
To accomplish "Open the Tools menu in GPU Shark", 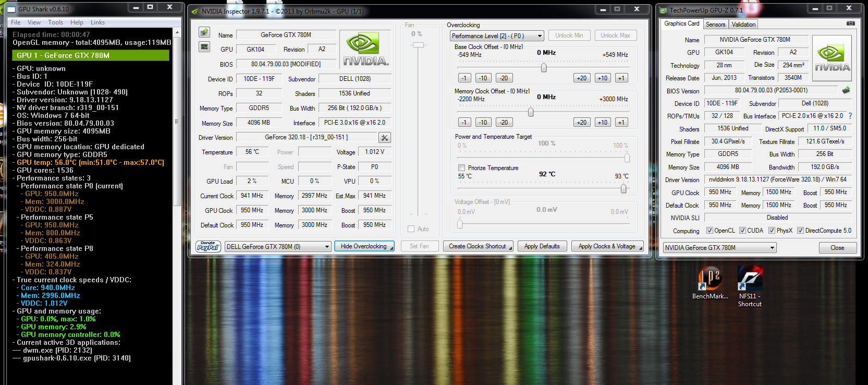I will [x=55, y=22].
